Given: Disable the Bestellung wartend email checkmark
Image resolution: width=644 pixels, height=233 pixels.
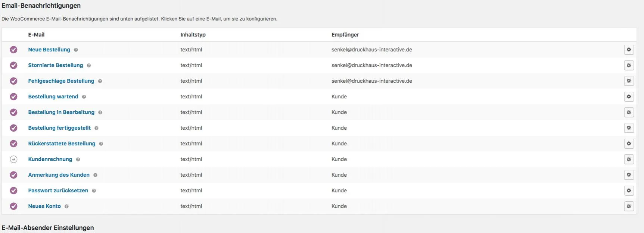Looking at the screenshot, I should [13, 97].
